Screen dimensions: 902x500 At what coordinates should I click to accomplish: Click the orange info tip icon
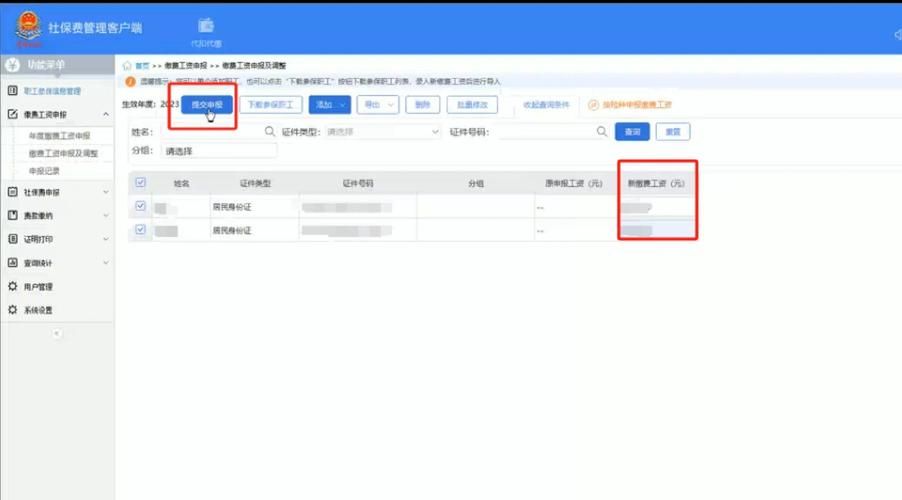tap(131, 82)
